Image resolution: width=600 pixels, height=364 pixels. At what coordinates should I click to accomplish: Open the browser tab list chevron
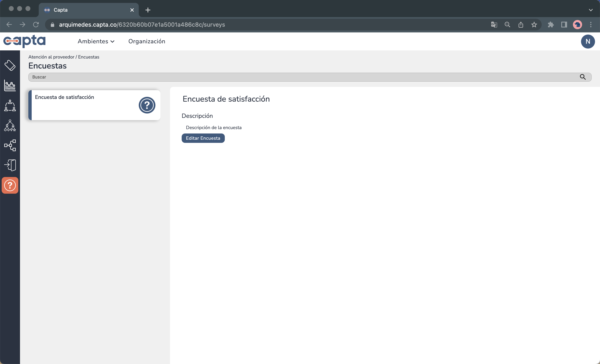coord(590,10)
